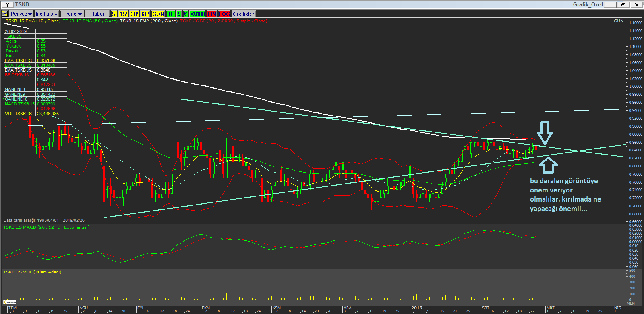Switch to the 30-minute period

click(x=134, y=14)
